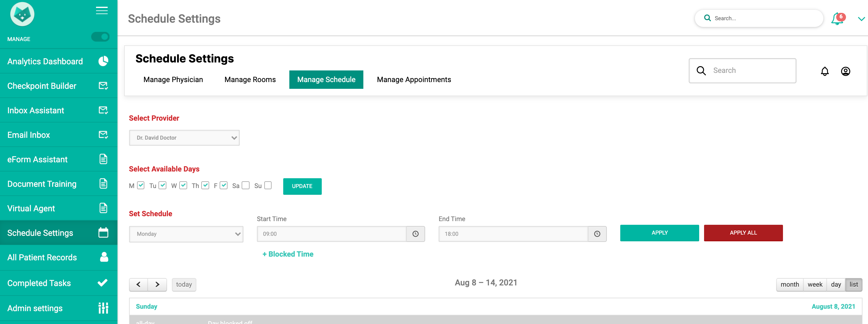This screenshot has height=324, width=868.
Task: Open the user account profile icon
Action: 845,71
